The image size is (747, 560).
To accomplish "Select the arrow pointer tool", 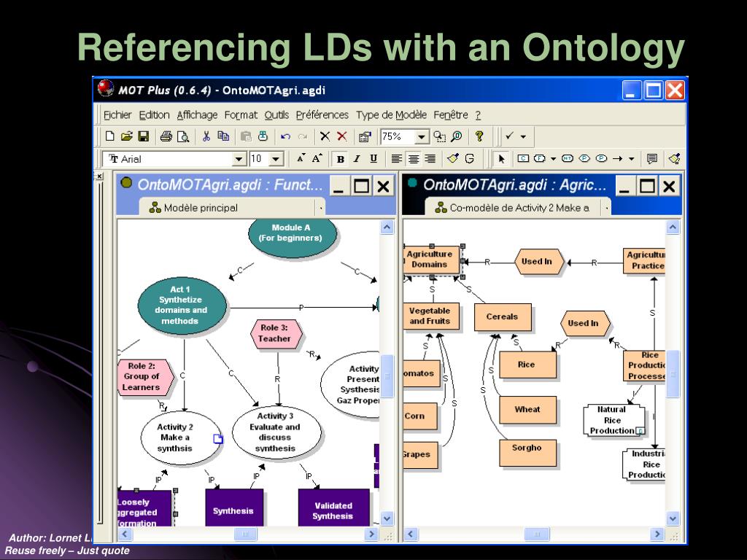I will [500, 158].
